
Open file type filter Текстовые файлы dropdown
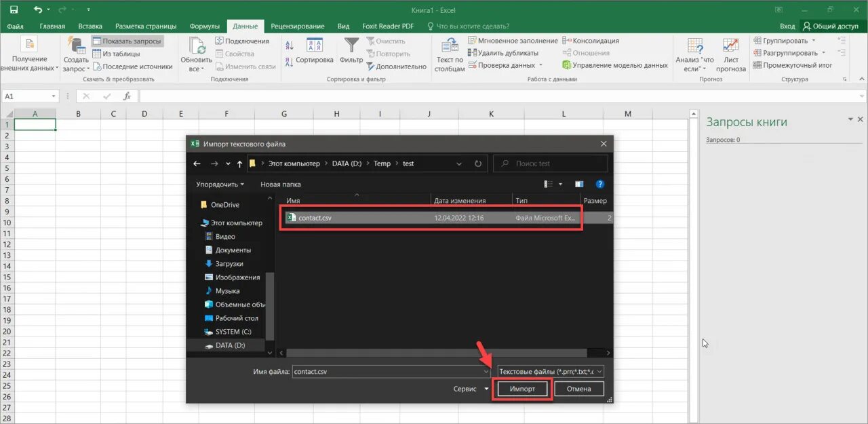pyautogui.click(x=551, y=371)
